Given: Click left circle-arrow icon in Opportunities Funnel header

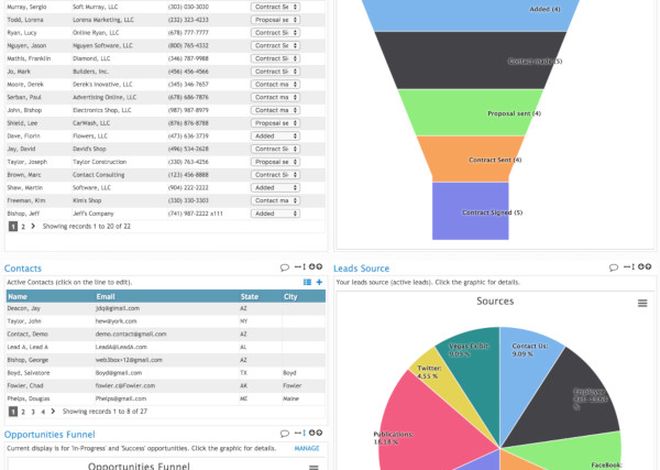Looking at the screenshot, I should (x=312, y=433).
